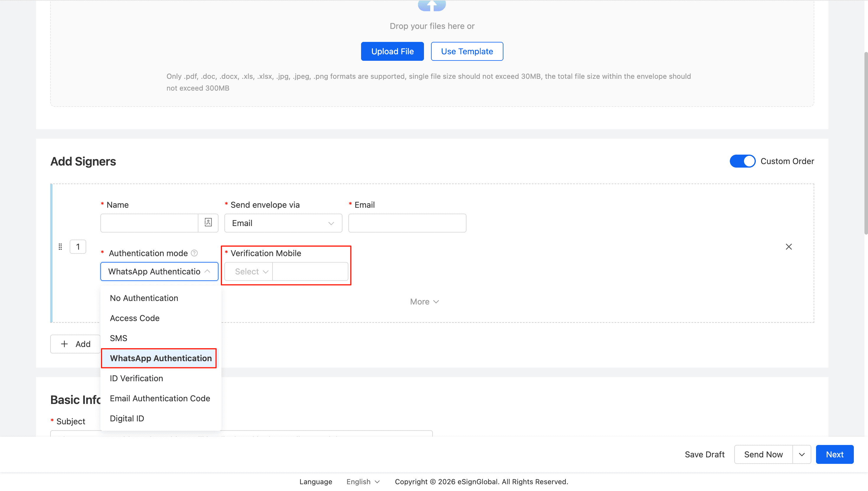Viewport: 868px width, 491px height.
Task: Pick Email Authentication Code option
Action: pos(160,398)
